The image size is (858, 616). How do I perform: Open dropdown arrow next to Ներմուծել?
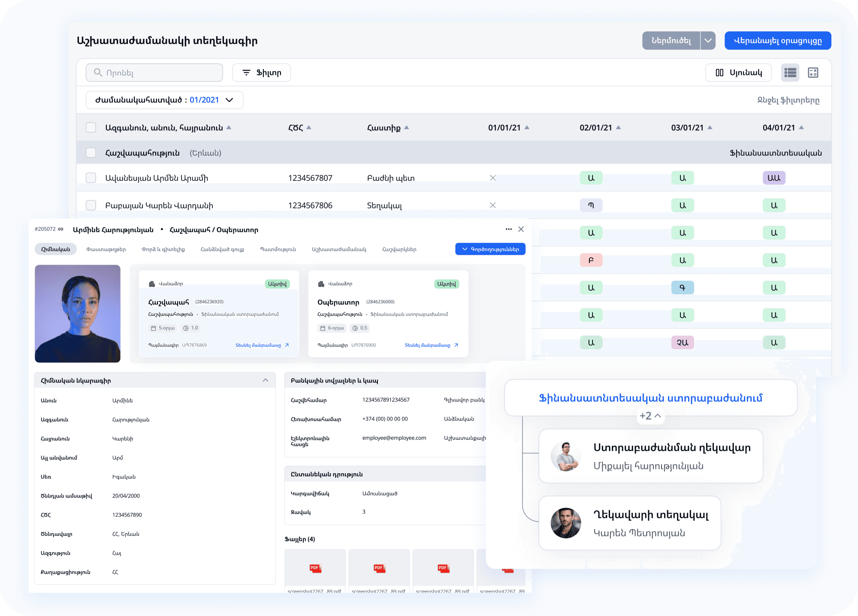(x=708, y=41)
